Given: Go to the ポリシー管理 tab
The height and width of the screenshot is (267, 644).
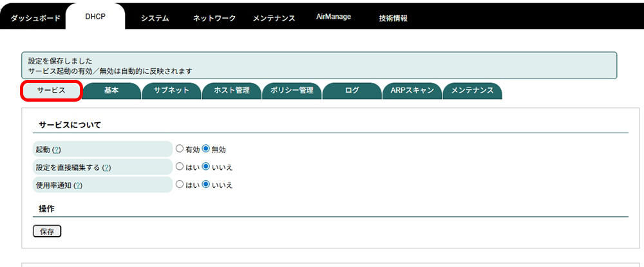Looking at the screenshot, I should (x=292, y=91).
